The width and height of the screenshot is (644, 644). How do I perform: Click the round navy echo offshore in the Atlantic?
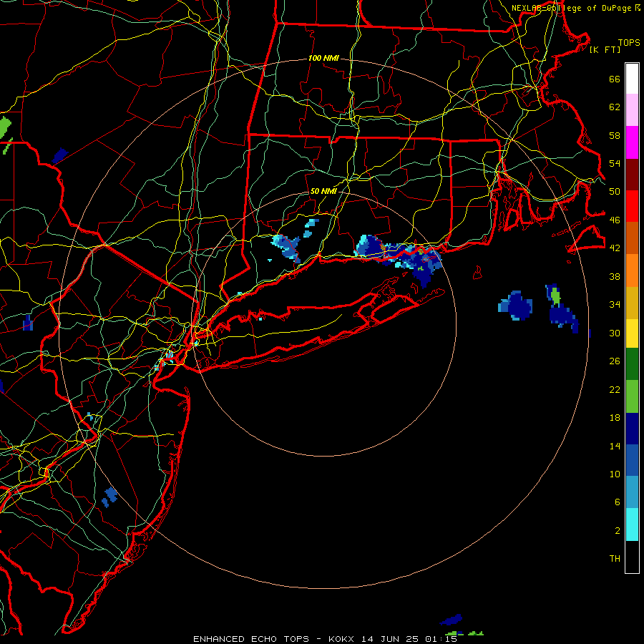tap(515, 305)
